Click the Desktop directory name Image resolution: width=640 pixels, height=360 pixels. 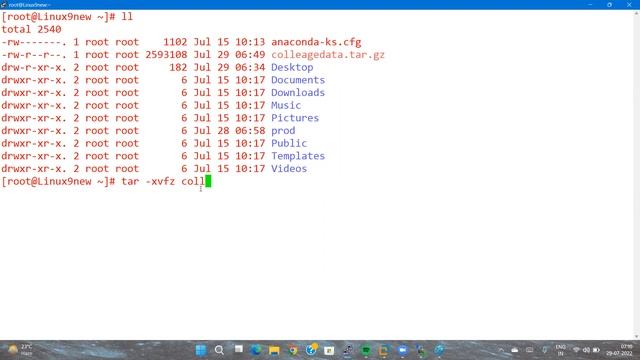[292, 67]
